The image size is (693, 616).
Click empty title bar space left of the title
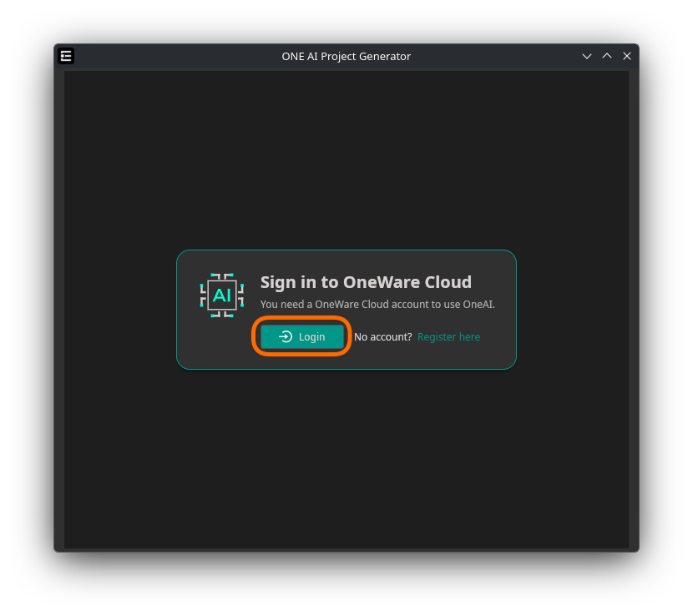tap(167, 56)
